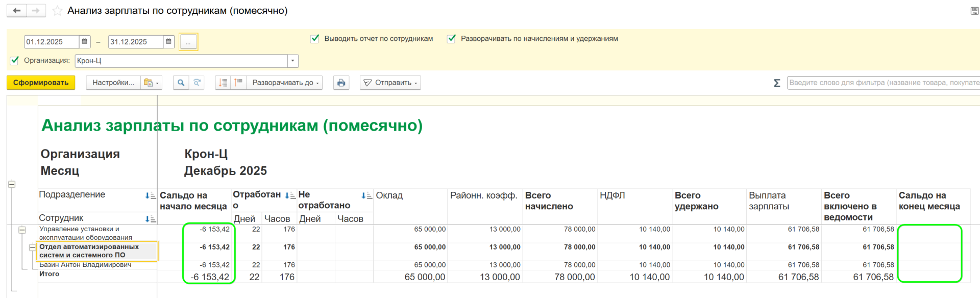Click the start date field 01.12.2025
Screen dimensions: 980x298
(52, 42)
